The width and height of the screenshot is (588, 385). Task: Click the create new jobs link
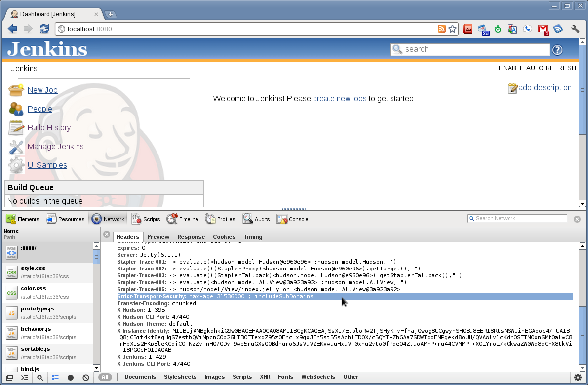(340, 98)
